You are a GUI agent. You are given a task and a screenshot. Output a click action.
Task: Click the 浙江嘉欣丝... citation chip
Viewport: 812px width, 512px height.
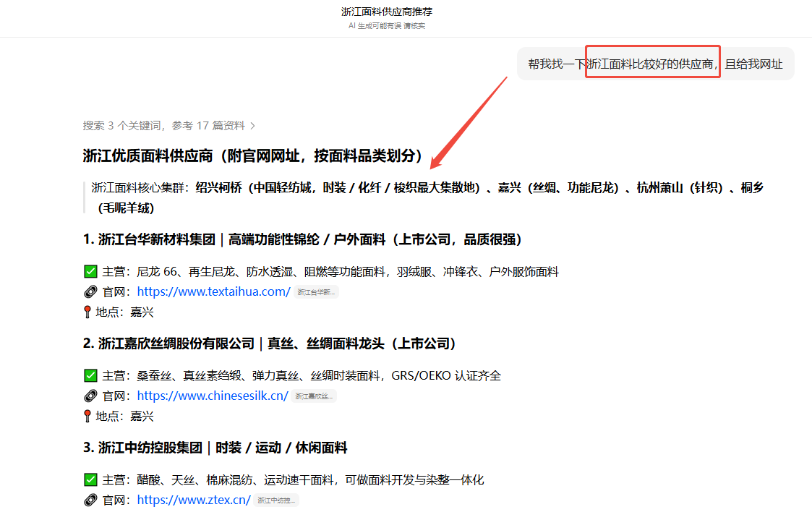tap(314, 396)
